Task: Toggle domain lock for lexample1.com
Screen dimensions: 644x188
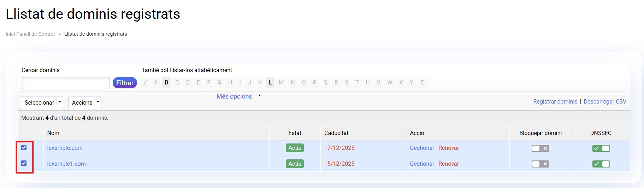Action: click(x=540, y=164)
